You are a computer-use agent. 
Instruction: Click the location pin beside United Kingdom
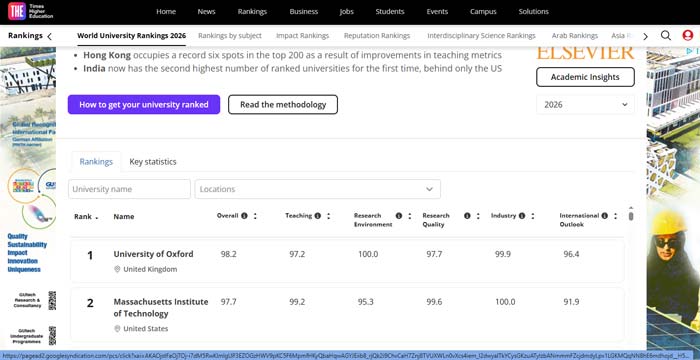coord(117,269)
